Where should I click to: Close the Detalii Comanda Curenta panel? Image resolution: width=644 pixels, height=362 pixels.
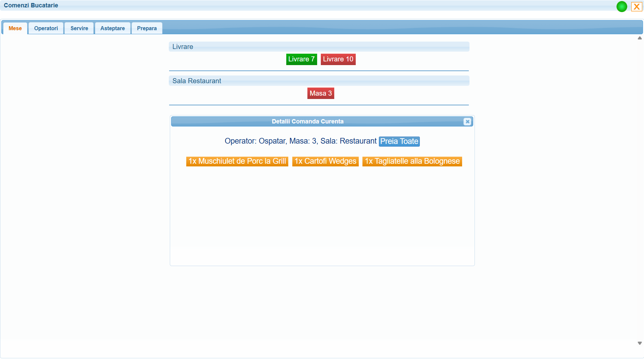click(467, 121)
